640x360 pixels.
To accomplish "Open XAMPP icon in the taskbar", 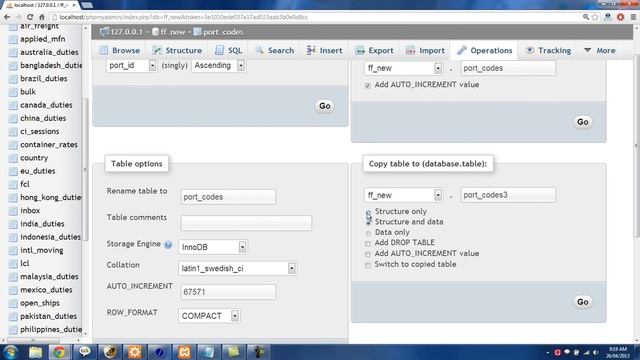I will click(x=184, y=352).
